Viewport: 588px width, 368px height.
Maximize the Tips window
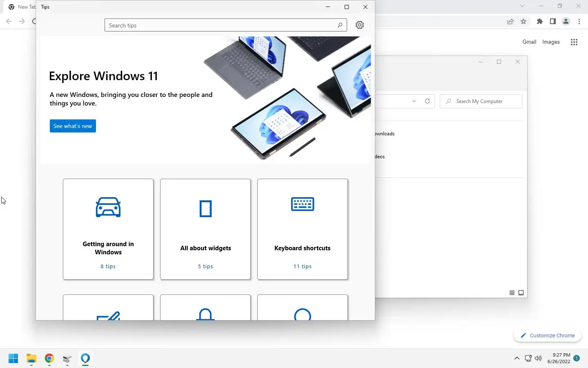(347, 7)
